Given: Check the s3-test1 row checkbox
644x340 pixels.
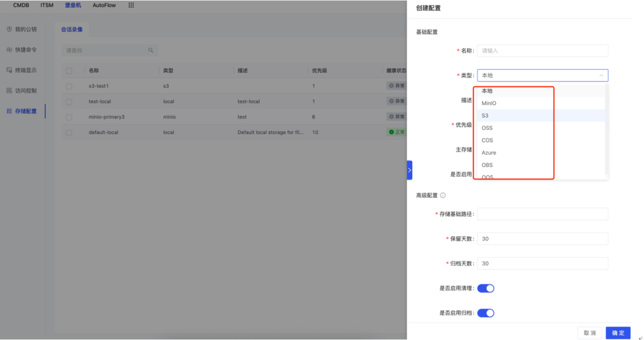Looking at the screenshot, I should (69, 86).
